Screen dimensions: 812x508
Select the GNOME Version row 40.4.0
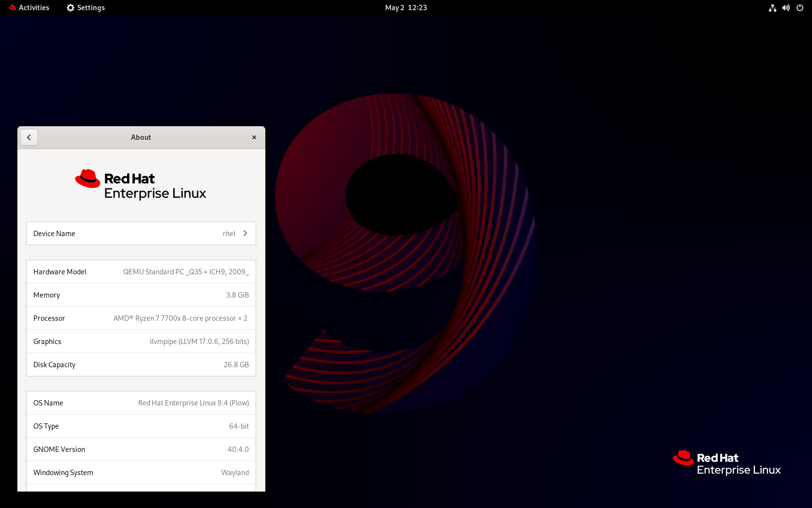tap(141, 449)
